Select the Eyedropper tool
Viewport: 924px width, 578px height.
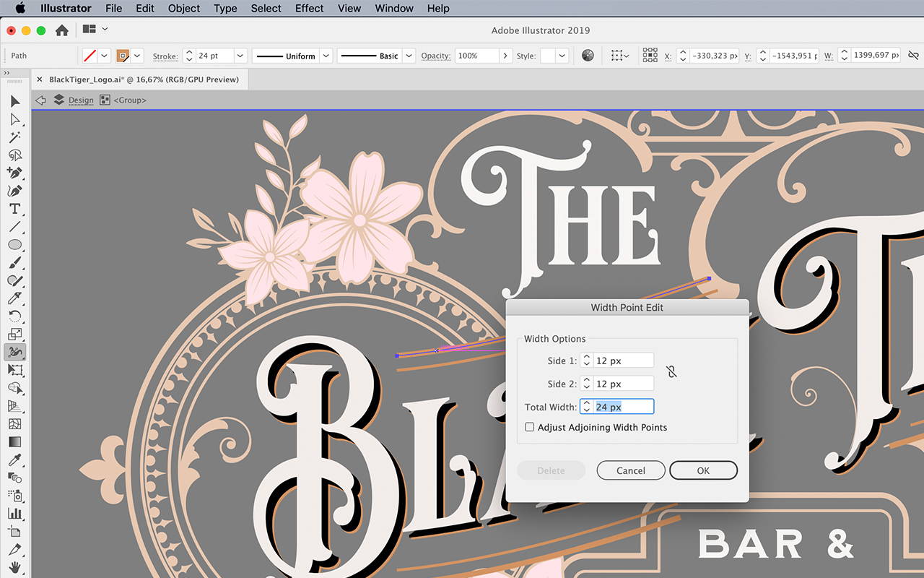click(14, 460)
